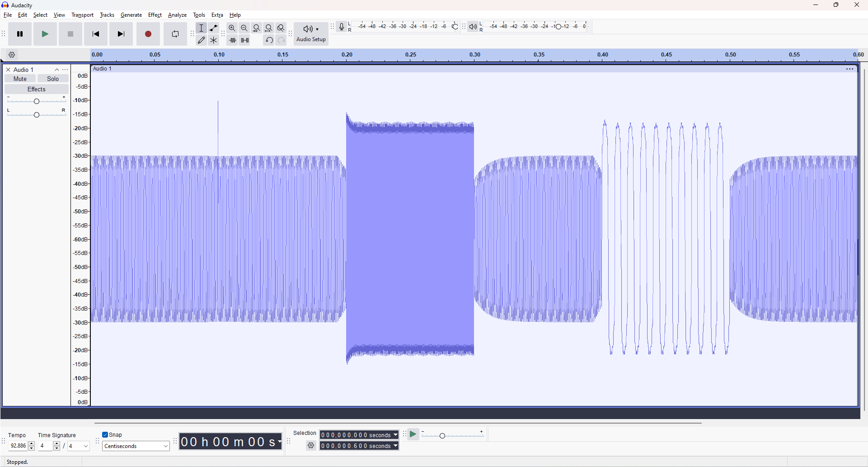Screen dimensions: 868x467
Task: Click the Zoom In icon
Action: 232,28
